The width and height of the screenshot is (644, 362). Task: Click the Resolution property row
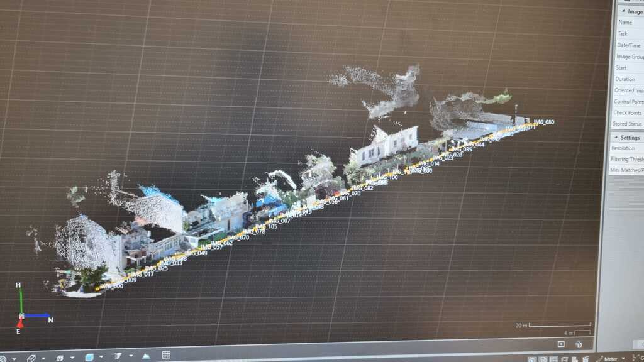627,148
